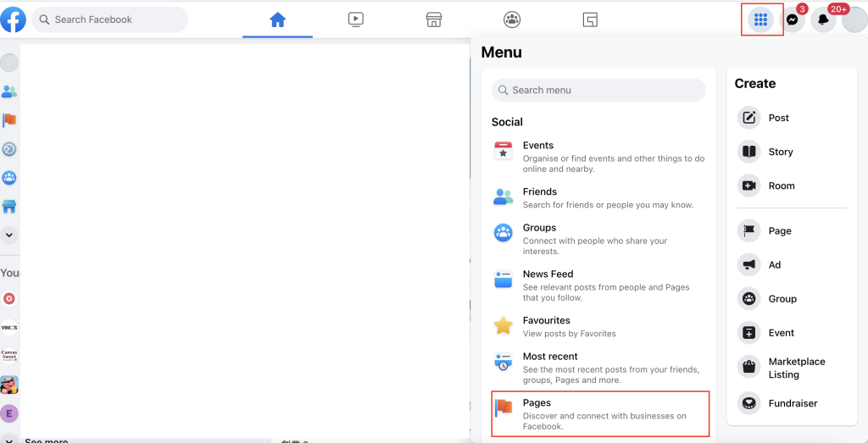868x443 pixels.
Task: Open the Marketplace tab
Action: pos(434,20)
